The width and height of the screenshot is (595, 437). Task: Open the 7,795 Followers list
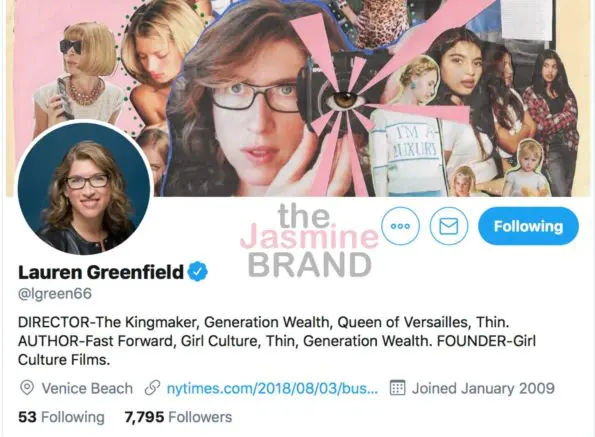[178, 417]
